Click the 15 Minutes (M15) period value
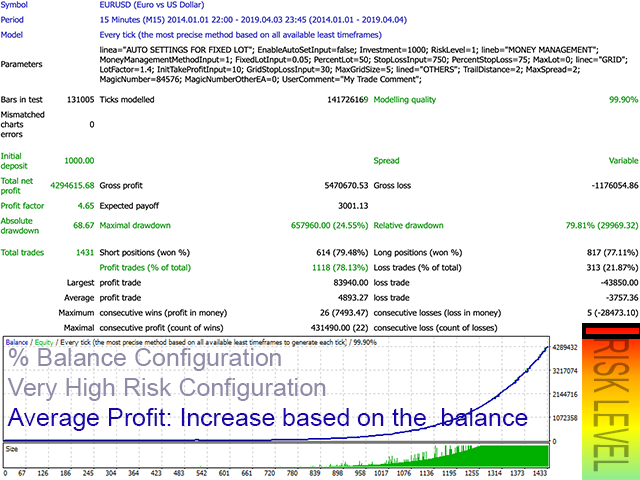640x480 pixels. tap(253, 20)
